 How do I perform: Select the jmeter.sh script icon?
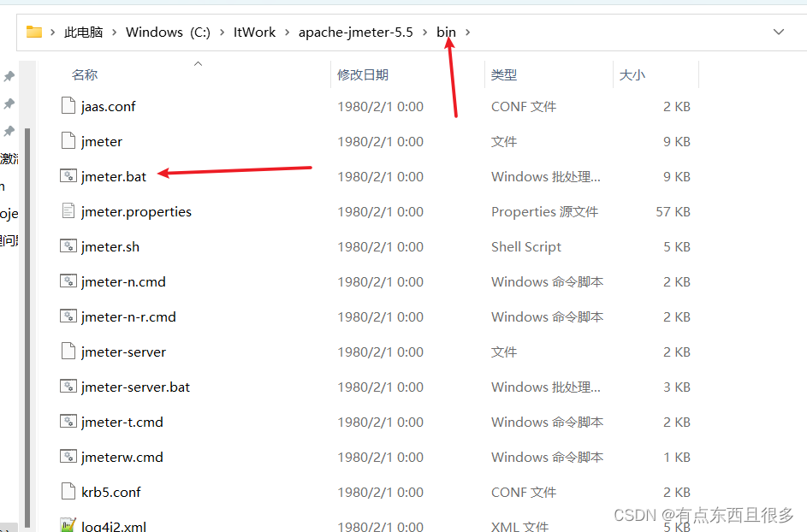[68, 246]
